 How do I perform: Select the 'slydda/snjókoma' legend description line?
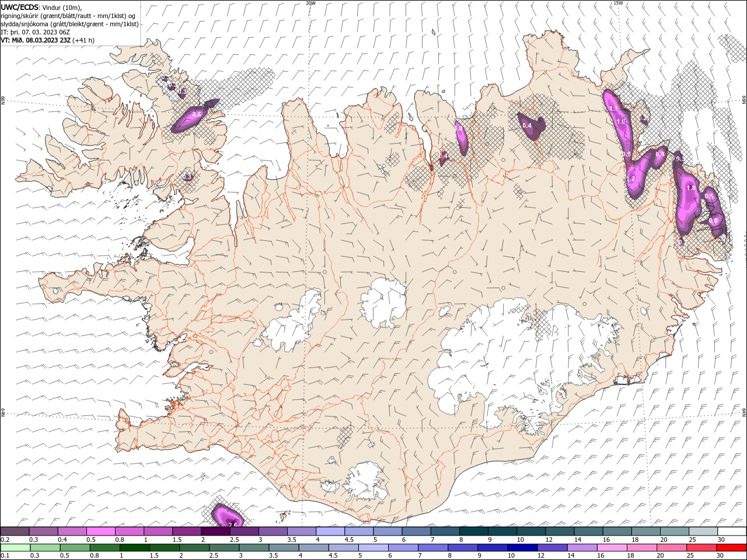(x=69, y=24)
